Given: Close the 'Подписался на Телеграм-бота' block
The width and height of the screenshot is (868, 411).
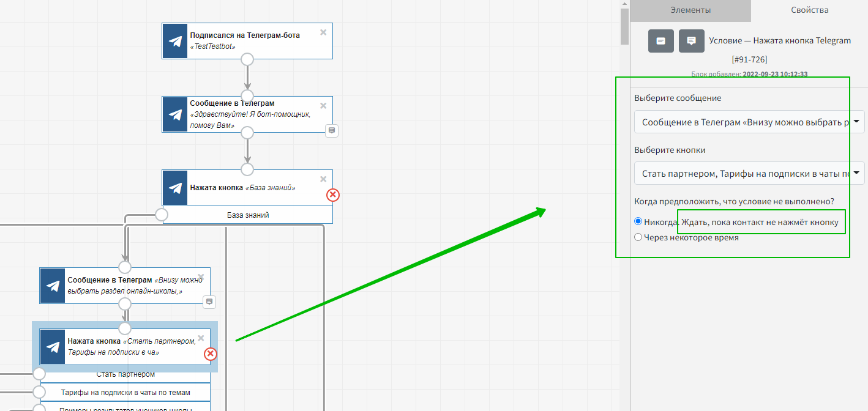Looking at the screenshot, I should coord(323,32).
